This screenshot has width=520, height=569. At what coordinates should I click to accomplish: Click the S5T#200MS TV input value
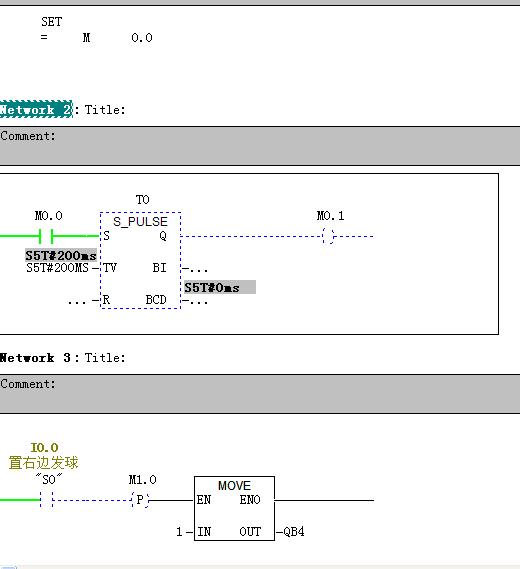(x=57, y=268)
